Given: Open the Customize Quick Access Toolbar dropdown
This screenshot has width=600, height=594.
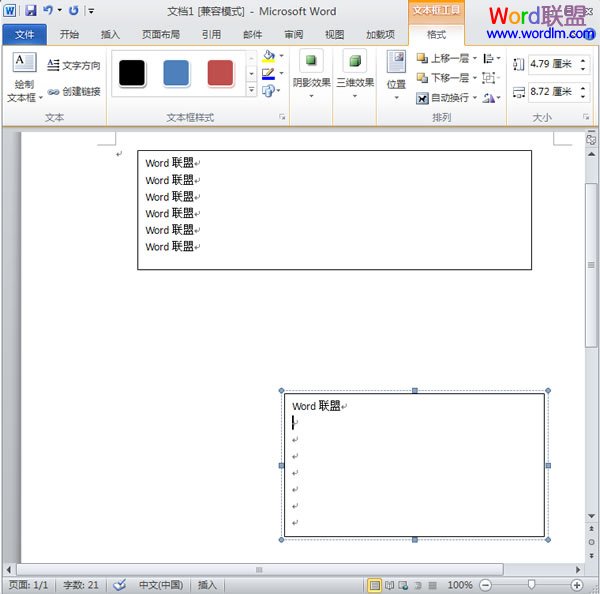Looking at the screenshot, I should point(91,11).
